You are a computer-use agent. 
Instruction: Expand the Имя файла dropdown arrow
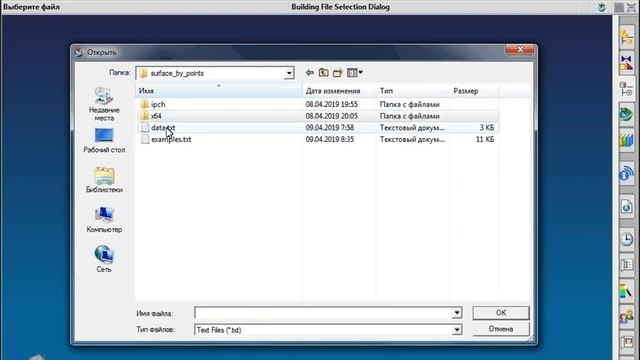point(457,313)
